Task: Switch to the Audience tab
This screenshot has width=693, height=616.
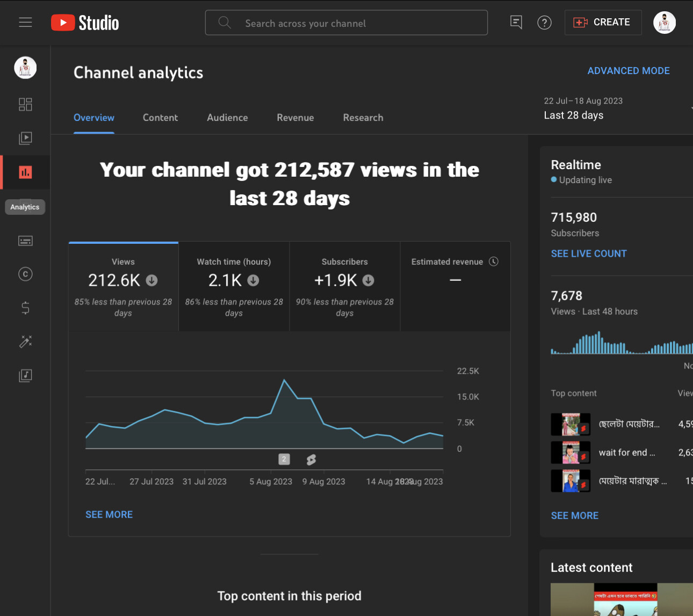Action: click(227, 118)
